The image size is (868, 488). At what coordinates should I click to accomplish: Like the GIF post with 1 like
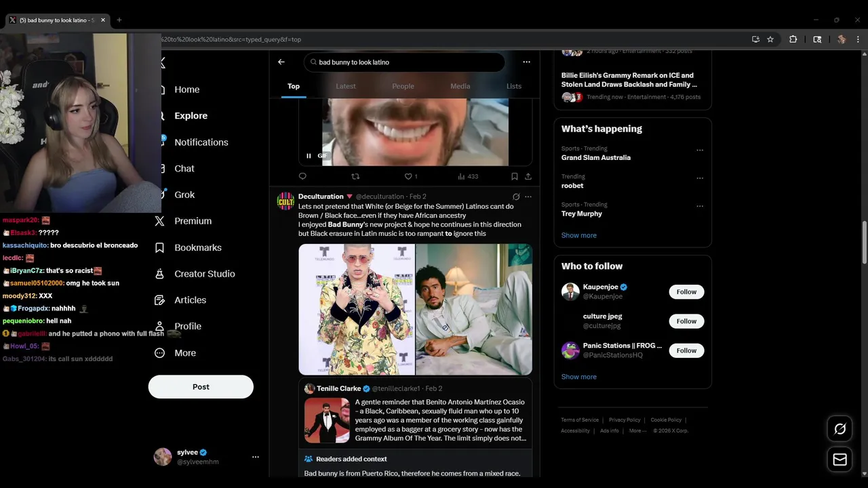pyautogui.click(x=411, y=176)
